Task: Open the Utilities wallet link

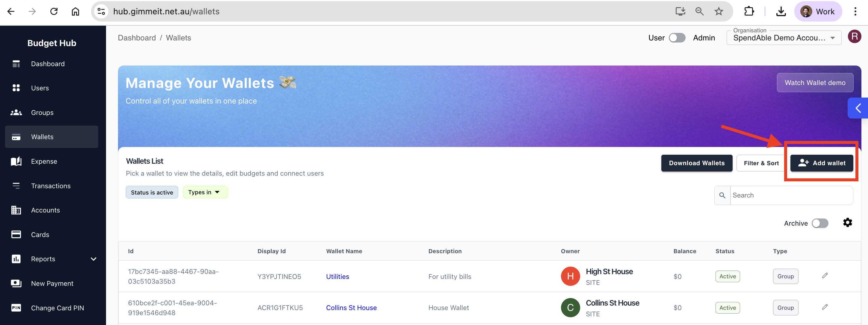Action: [337, 277]
